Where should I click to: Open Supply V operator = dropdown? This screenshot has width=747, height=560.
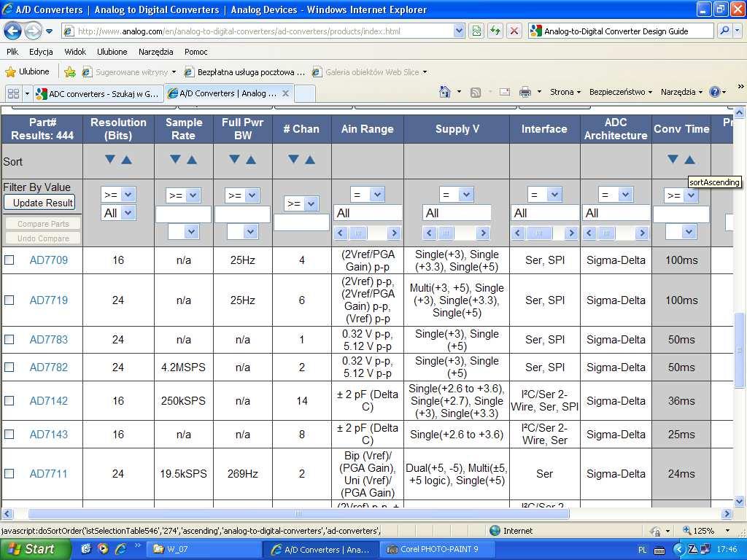pyautogui.click(x=457, y=194)
